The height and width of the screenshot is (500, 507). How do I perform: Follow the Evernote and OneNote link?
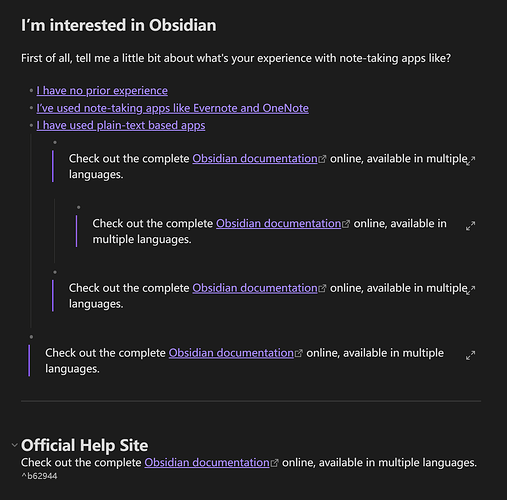point(173,108)
